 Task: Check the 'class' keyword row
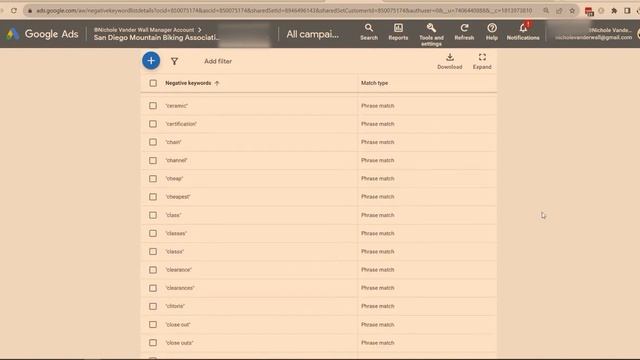tap(153, 215)
